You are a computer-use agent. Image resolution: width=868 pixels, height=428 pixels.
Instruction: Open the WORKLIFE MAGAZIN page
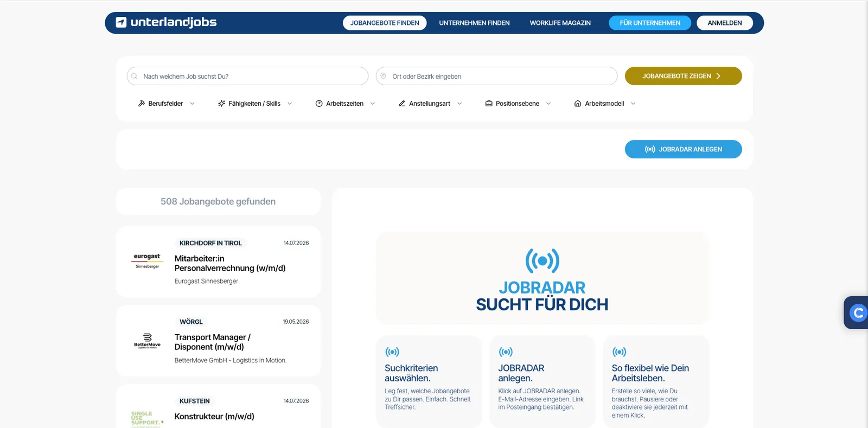[x=560, y=23]
